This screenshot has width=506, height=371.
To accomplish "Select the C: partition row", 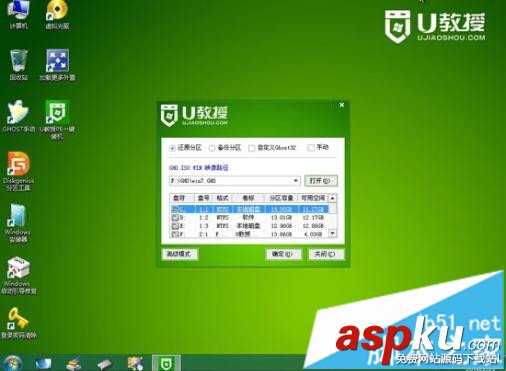I will tap(249, 209).
